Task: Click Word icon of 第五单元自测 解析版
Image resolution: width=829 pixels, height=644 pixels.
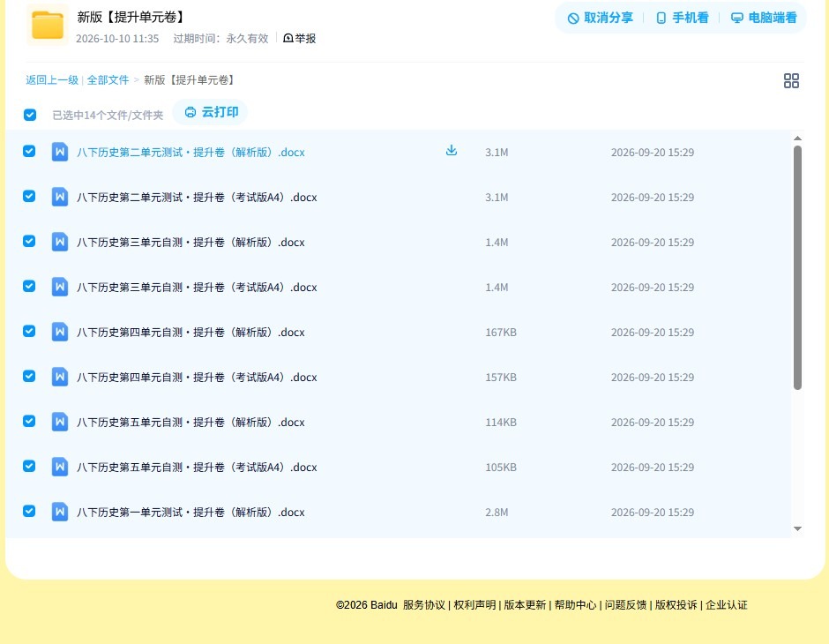Action: click(x=60, y=422)
